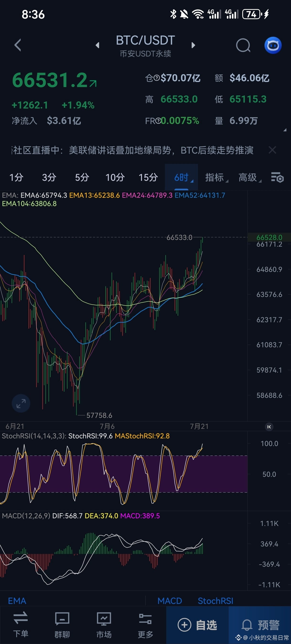Select the 1分 timeframe
The image size is (291, 644).
[16, 177]
